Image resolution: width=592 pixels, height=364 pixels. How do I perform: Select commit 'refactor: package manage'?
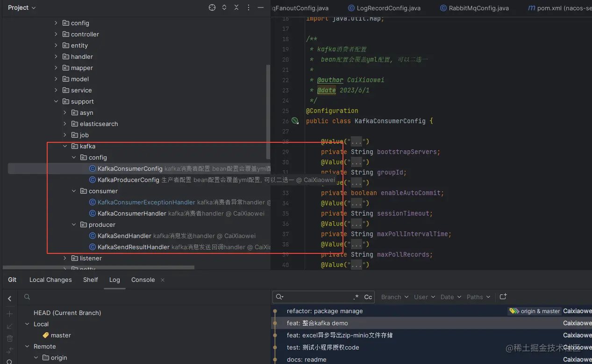(x=325, y=311)
